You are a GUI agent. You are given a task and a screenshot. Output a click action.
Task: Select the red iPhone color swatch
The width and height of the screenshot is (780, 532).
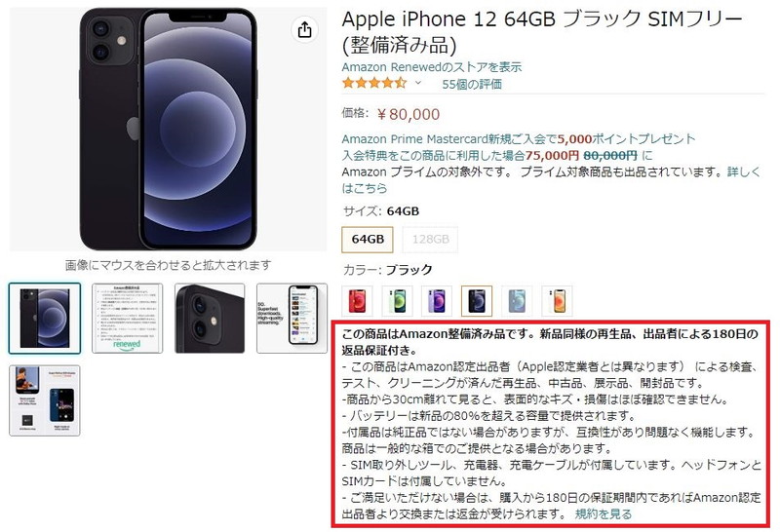point(357,301)
